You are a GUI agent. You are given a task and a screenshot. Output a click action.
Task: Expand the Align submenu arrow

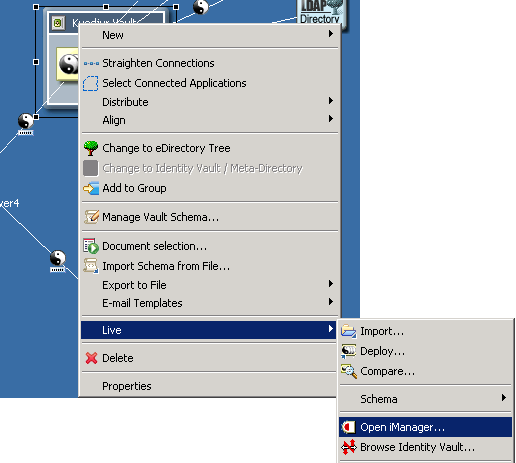coord(331,118)
